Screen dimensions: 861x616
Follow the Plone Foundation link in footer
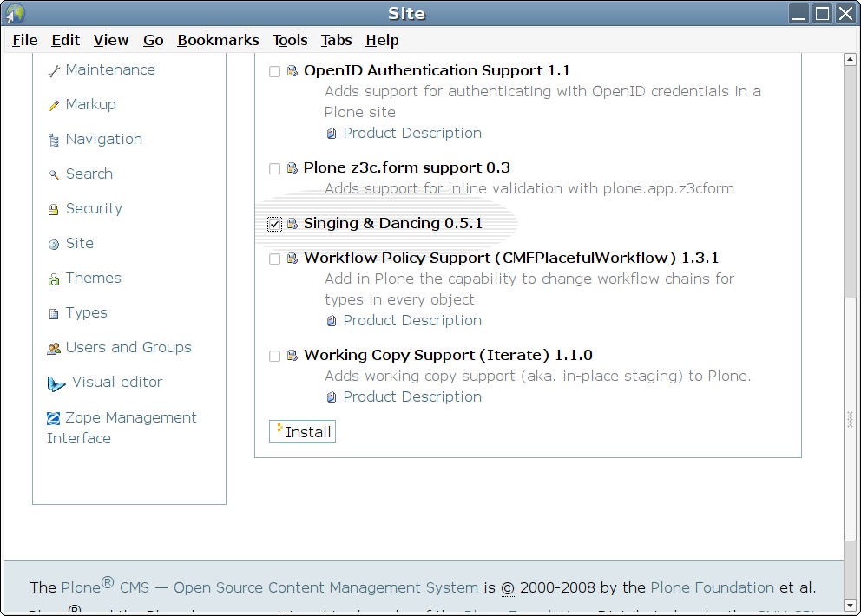(712, 587)
